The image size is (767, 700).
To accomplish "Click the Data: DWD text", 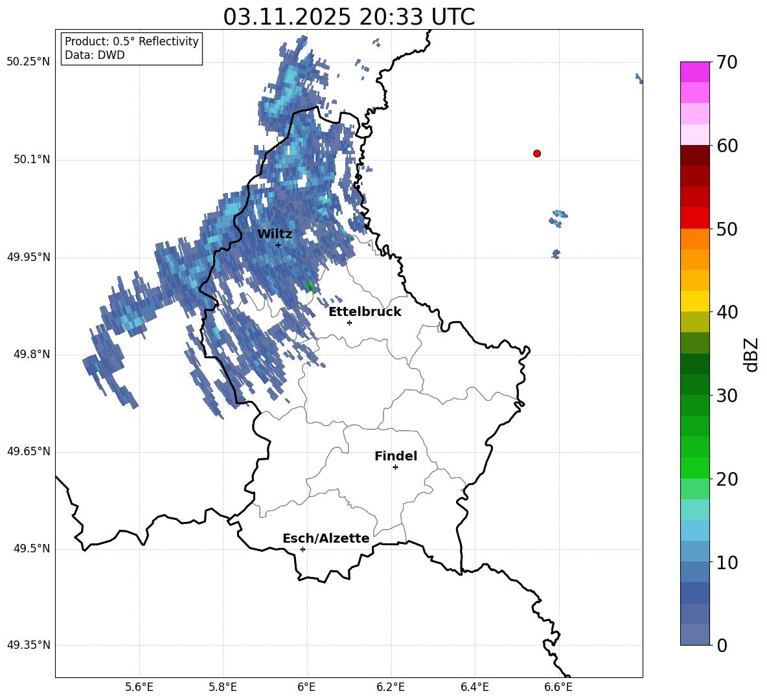I will (95, 55).
